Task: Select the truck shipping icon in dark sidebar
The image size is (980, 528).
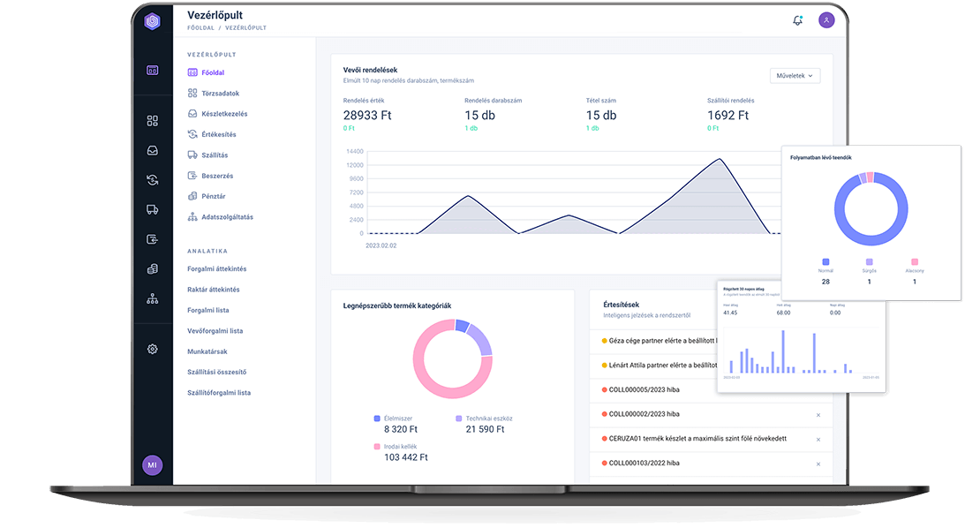Action: (152, 209)
